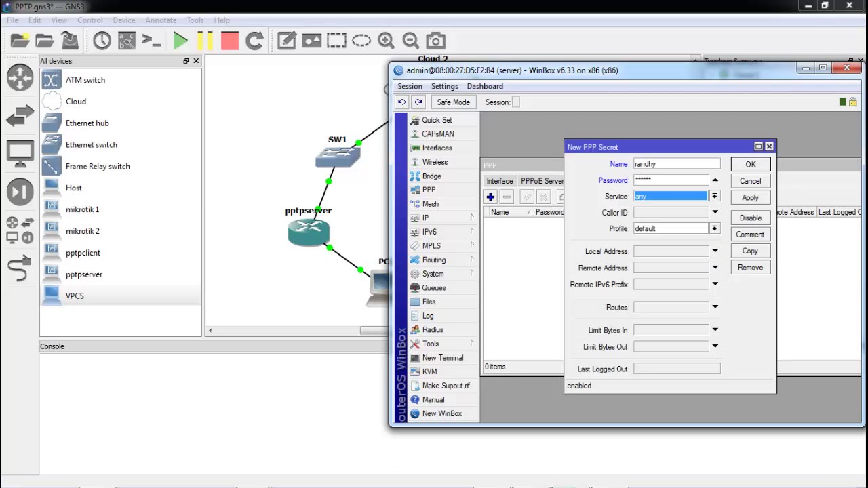
Task: Click Cancel in New PPP Secret
Action: [751, 181]
